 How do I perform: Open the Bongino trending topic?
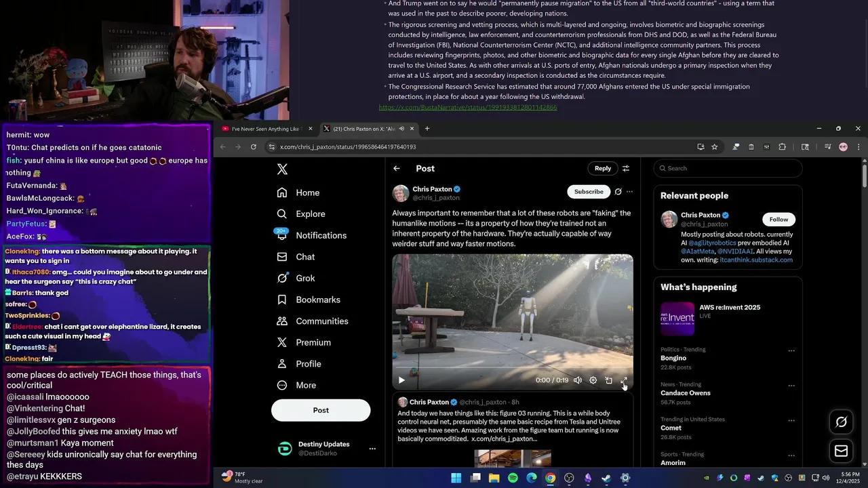pyautogui.click(x=673, y=358)
